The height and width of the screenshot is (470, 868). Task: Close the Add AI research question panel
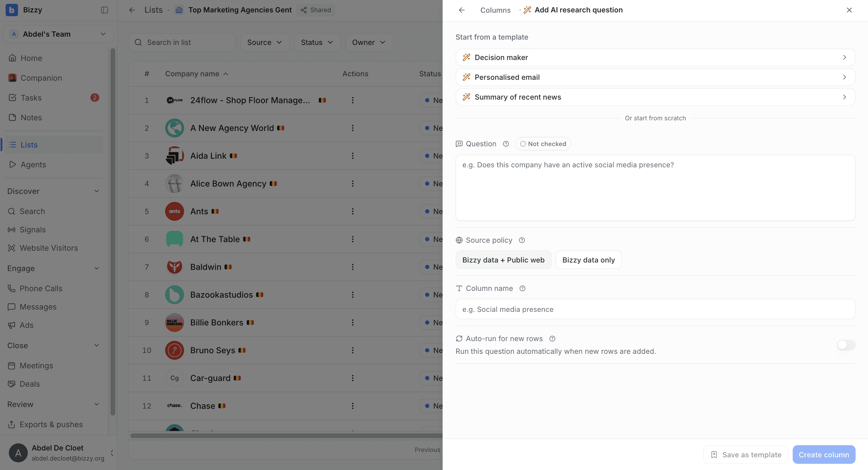849,10
